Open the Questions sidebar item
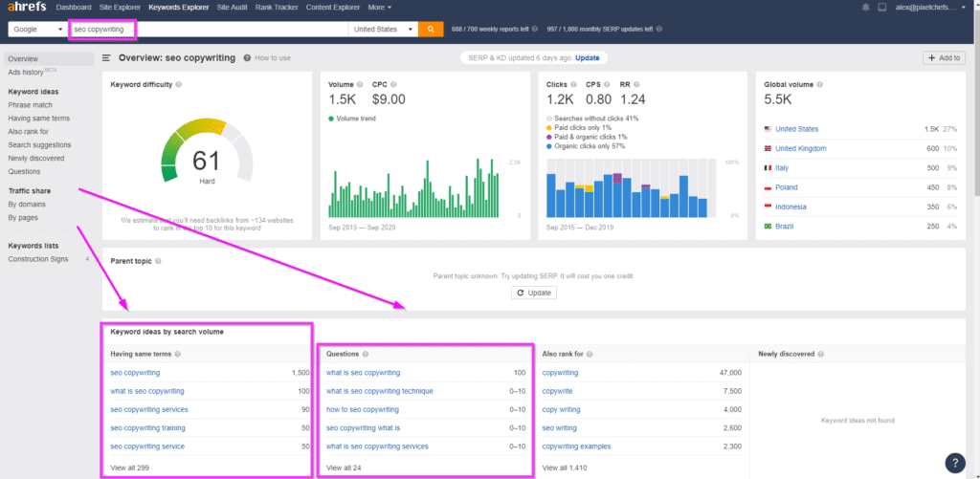This screenshot has width=980, height=479. click(x=24, y=171)
